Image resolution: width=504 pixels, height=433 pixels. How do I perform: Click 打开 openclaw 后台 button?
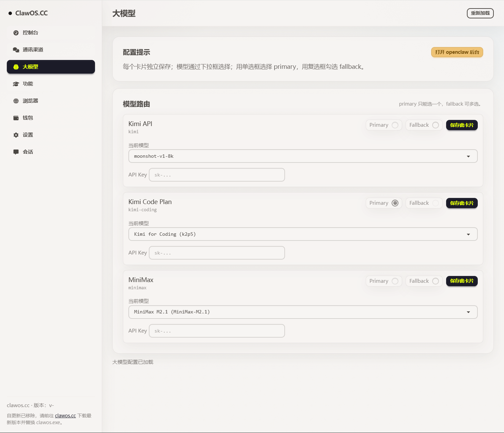click(457, 52)
